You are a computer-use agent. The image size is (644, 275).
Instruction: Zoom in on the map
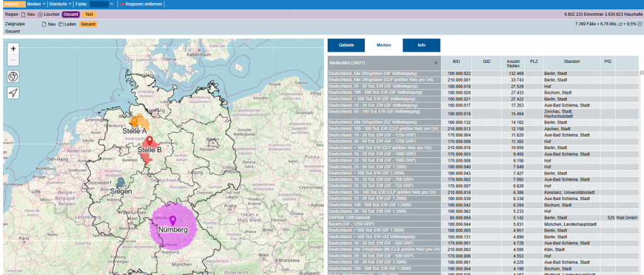(14, 48)
